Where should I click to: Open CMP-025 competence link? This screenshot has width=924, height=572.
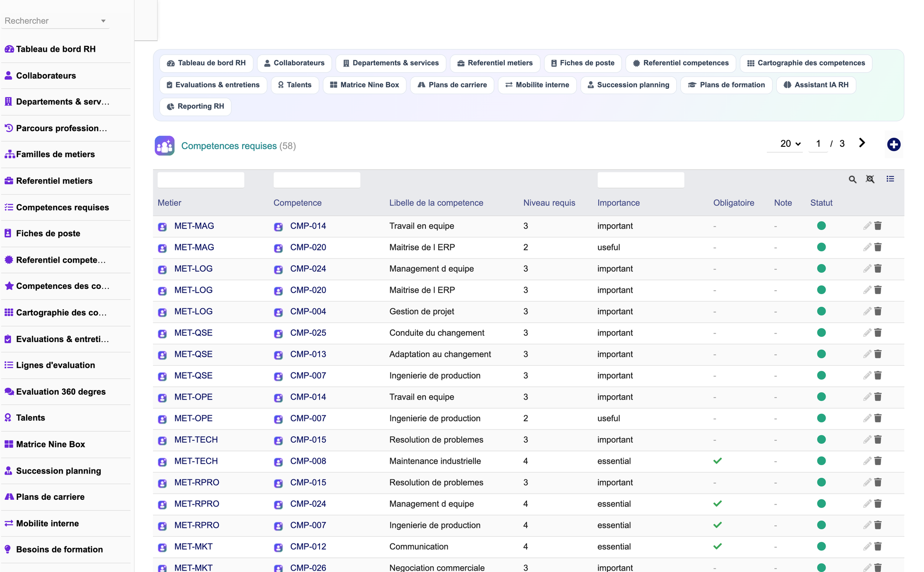click(x=308, y=333)
